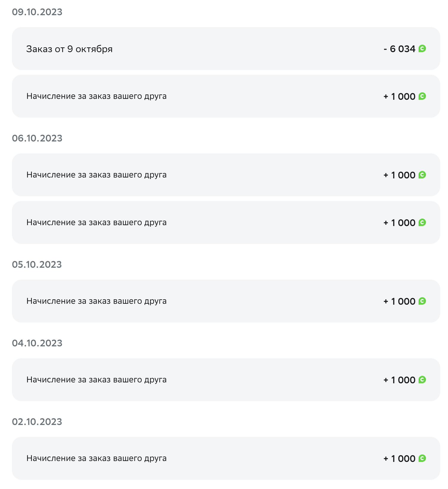
Task: Click the coin icon in the first 06.10.2023 accrual row
Action: (x=422, y=175)
